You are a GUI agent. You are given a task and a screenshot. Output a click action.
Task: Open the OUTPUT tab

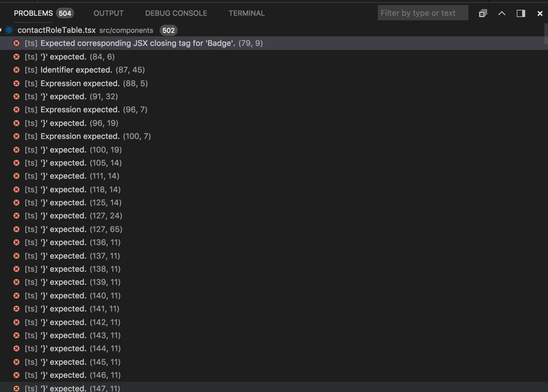(x=108, y=13)
